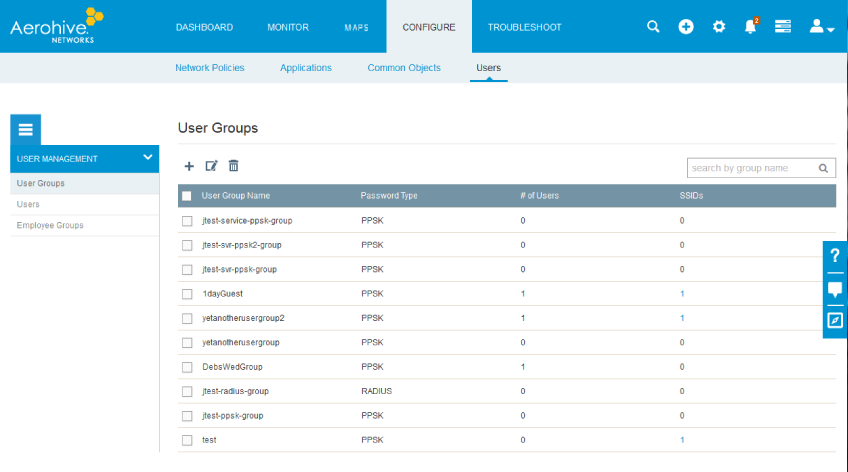Open the notifications bell icon
Image resolution: width=848 pixels, height=472 pixels.
pos(751,26)
